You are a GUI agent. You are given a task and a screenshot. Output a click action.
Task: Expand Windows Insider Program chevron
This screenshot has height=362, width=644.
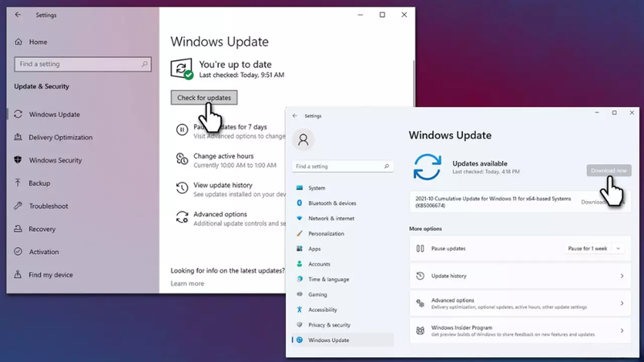(621, 331)
